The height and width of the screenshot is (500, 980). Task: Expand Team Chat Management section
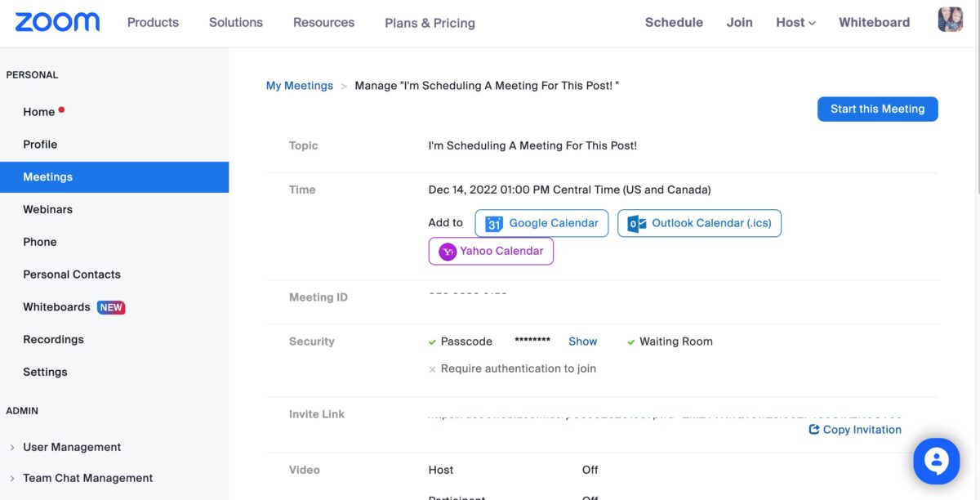tap(12, 479)
